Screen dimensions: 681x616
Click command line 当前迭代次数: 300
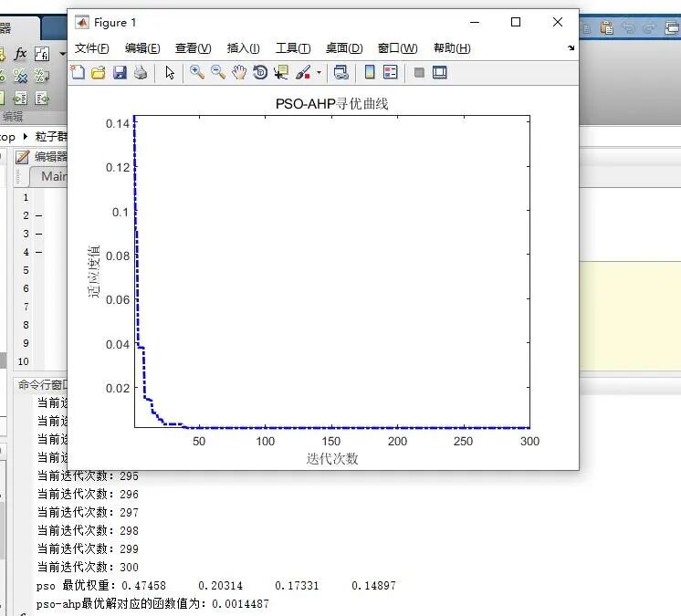point(88,568)
